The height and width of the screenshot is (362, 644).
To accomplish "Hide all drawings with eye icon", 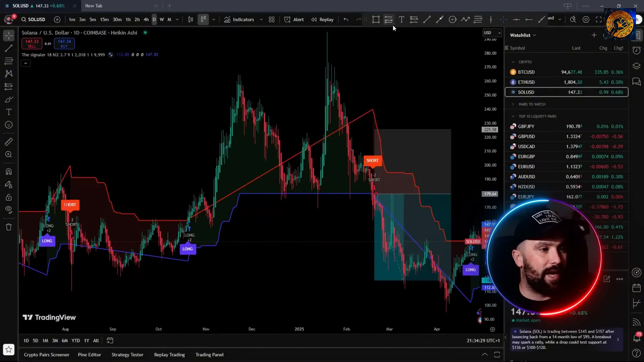I will click(9, 210).
